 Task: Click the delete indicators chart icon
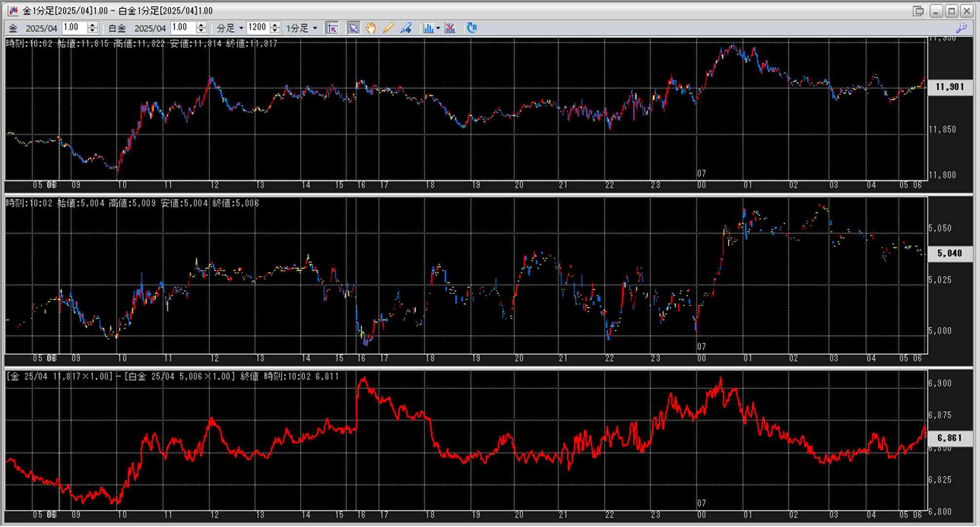tap(450, 28)
